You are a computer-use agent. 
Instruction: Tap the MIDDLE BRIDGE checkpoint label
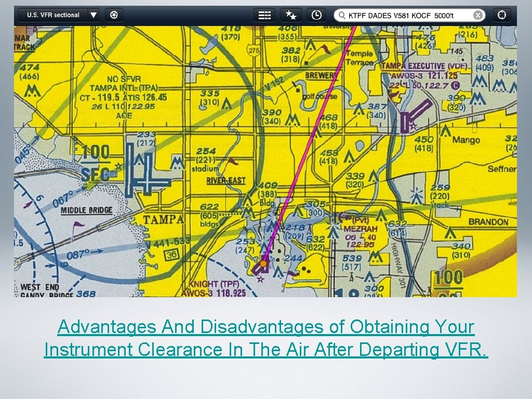click(x=87, y=210)
